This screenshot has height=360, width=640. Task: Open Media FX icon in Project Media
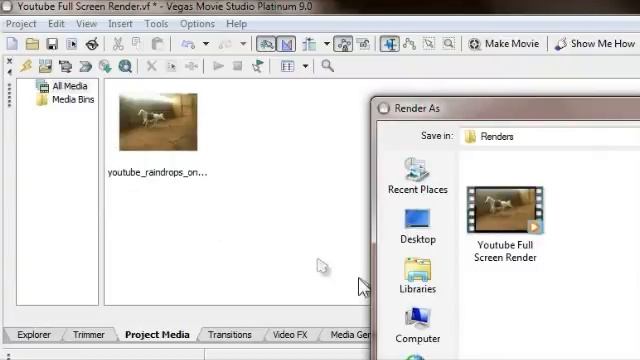pos(191,66)
